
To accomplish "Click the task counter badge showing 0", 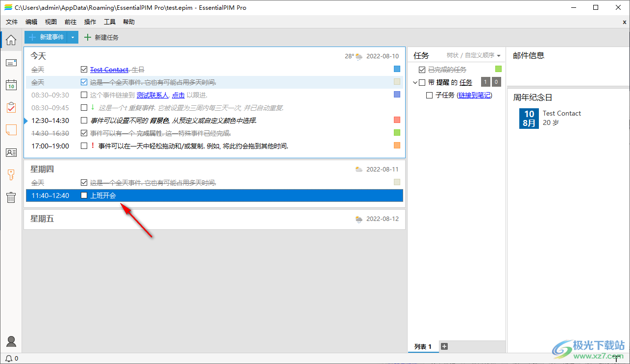I will point(496,82).
